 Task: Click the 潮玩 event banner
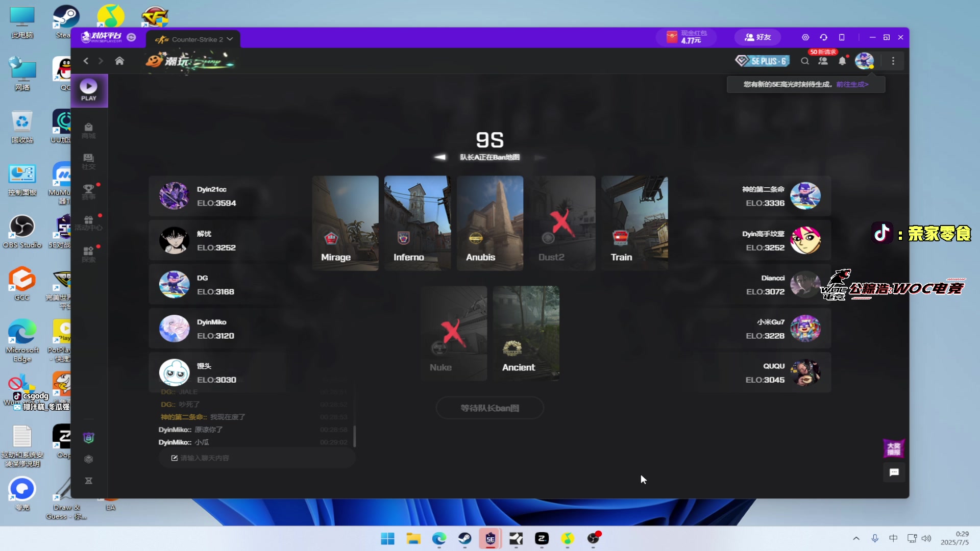(x=190, y=61)
